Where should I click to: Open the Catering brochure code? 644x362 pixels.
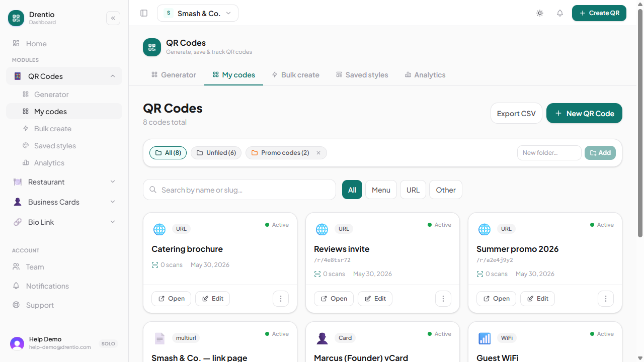171,299
